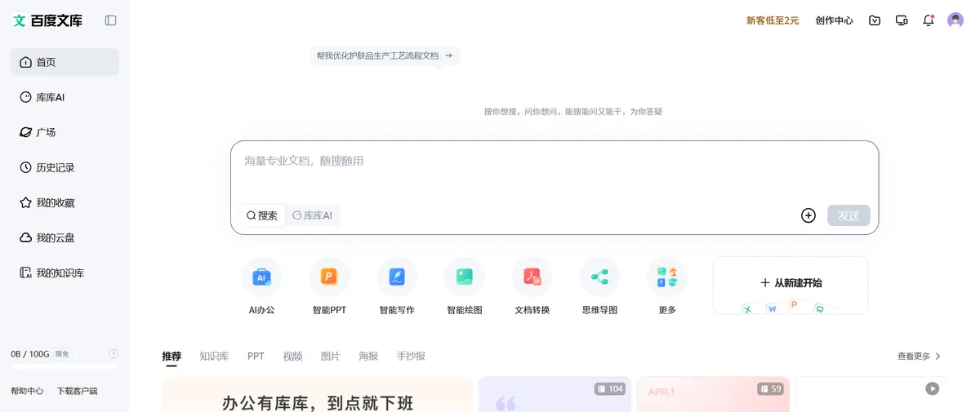Open the 智能写作 tool
The image size is (980, 412).
click(397, 286)
